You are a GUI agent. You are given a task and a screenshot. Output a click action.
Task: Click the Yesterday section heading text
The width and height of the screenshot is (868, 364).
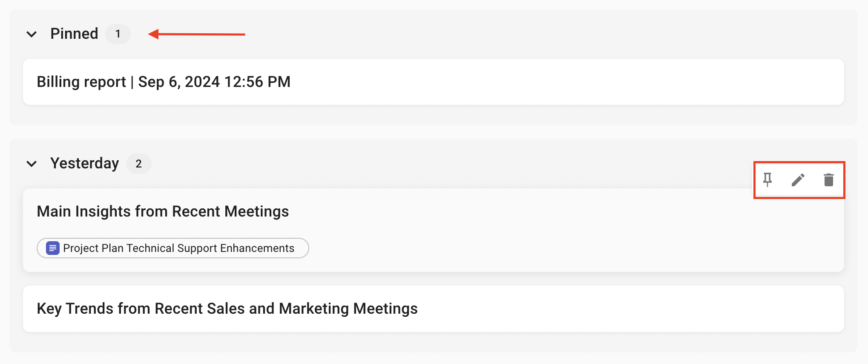pos(84,163)
